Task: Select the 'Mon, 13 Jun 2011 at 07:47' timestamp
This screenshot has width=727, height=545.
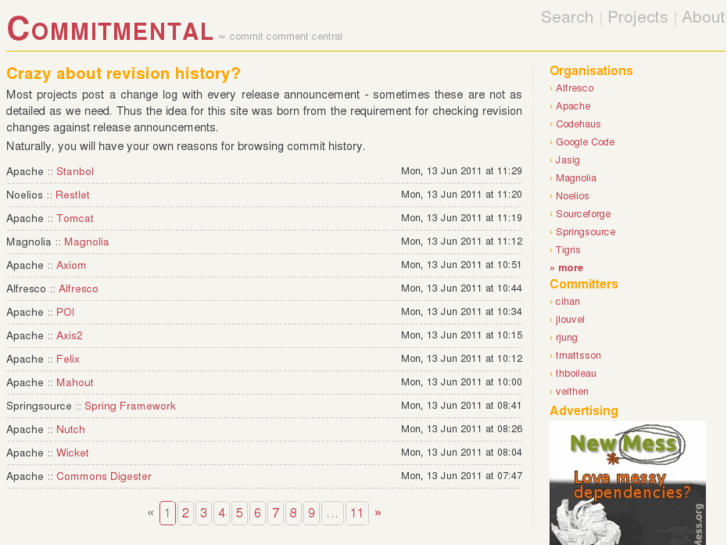Action: [461, 476]
